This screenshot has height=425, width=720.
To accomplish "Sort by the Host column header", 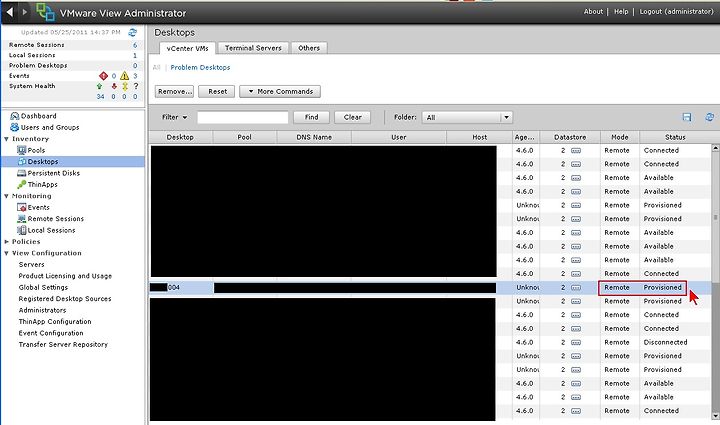I will tap(479, 137).
